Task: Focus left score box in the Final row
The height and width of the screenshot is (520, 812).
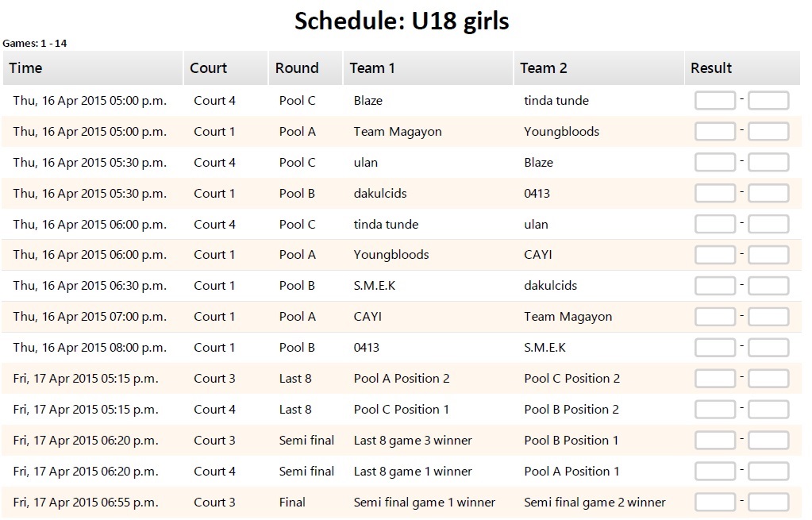Action: click(x=715, y=503)
